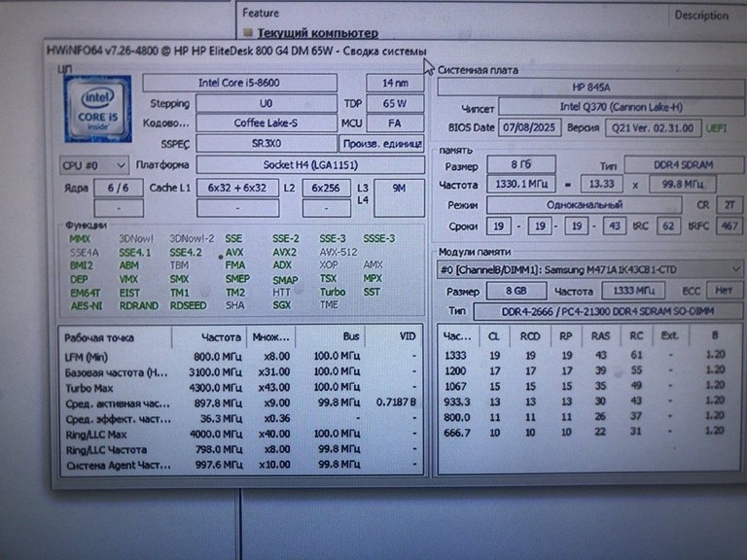This screenshot has height=560, width=747.
Task: Click the Feature column header in background window
Action: (x=261, y=13)
